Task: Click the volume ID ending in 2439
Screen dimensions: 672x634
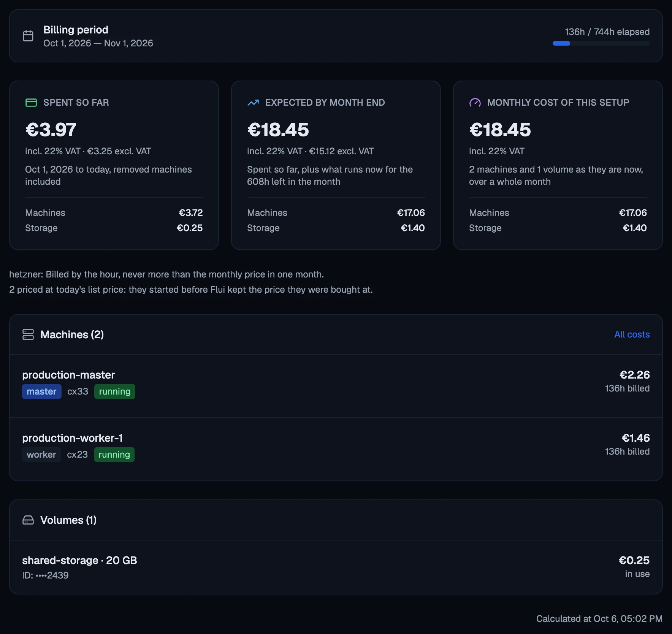Action: point(45,575)
